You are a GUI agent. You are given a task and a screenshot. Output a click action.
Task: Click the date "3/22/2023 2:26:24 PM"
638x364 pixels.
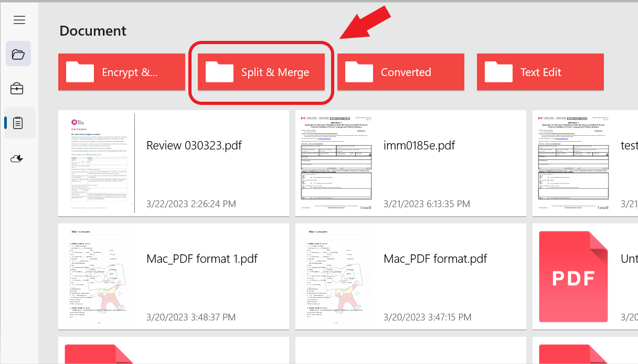point(191,204)
